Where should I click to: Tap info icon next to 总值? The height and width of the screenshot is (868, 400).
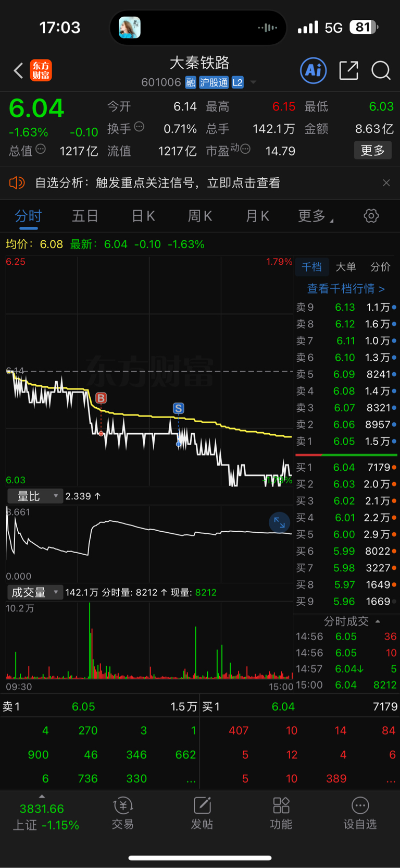[x=41, y=149]
